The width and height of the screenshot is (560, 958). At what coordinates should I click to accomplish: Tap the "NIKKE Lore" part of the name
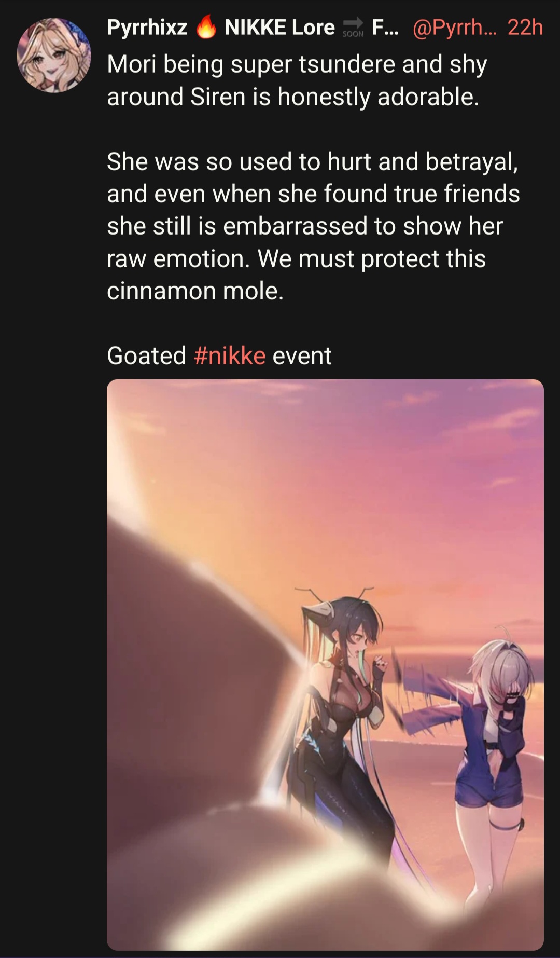(279, 27)
